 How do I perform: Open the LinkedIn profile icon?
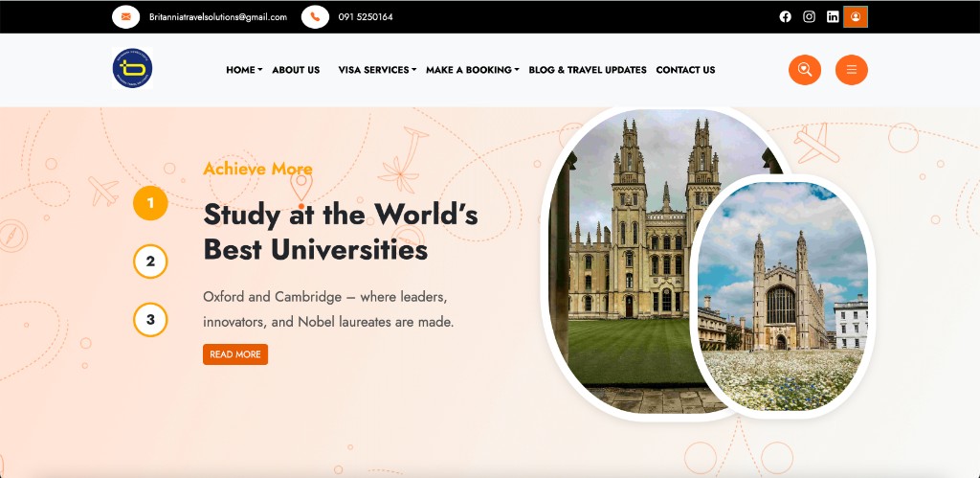pyautogui.click(x=833, y=17)
